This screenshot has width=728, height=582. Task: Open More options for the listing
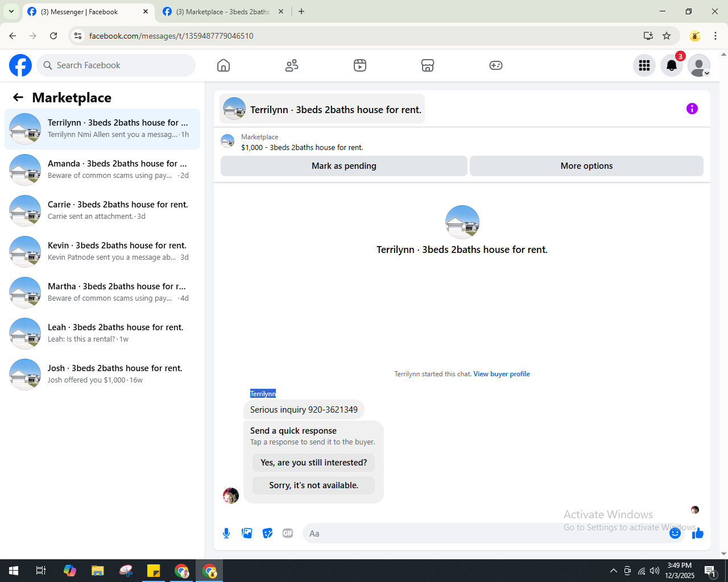586,166
